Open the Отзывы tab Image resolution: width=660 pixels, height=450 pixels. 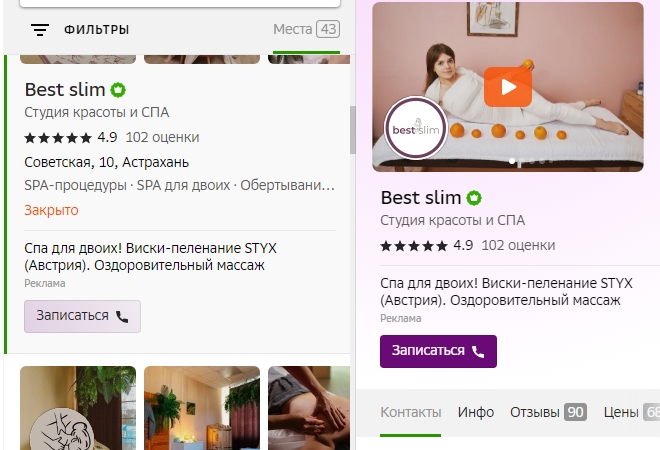[548, 412]
